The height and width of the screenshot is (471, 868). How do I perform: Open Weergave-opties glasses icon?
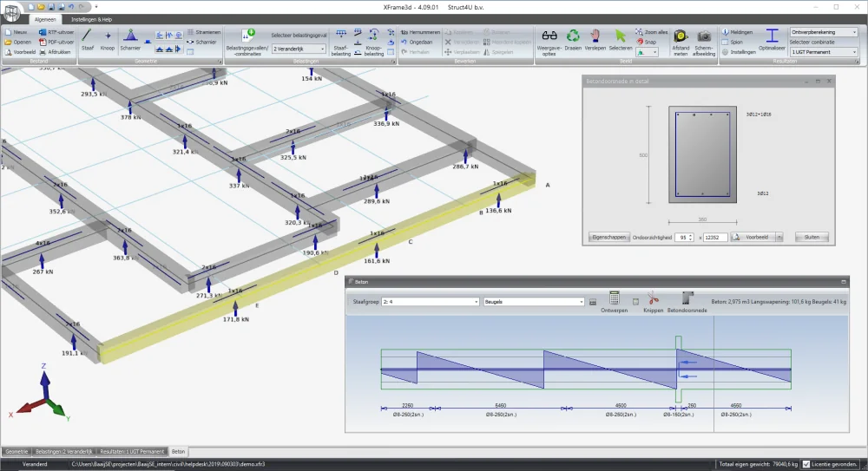pyautogui.click(x=549, y=43)
